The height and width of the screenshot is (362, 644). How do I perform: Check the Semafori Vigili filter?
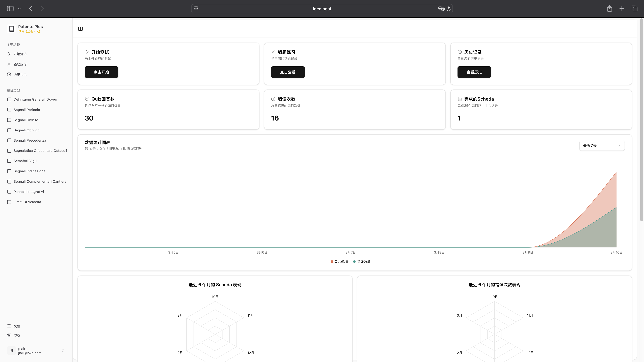(9, 161)
